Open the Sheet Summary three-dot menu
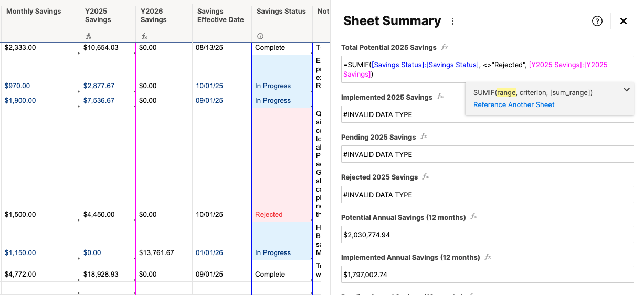This screenshot has width=644, height=295. point(453,22)
